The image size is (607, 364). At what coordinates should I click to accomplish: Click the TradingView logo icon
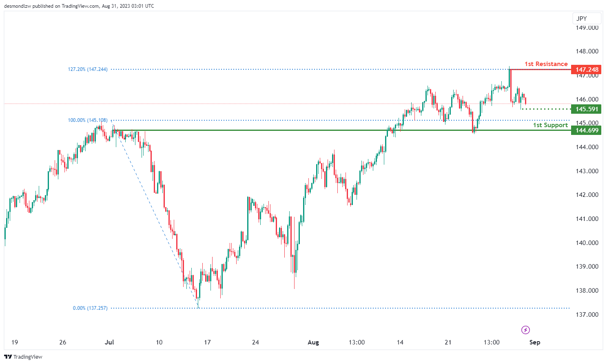pyautogui.click(x=8, y=357)
